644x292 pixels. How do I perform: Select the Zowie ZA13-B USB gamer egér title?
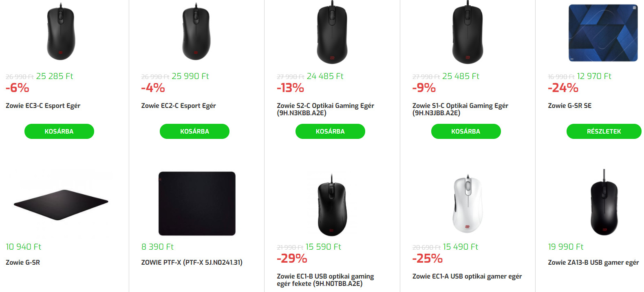593,262
